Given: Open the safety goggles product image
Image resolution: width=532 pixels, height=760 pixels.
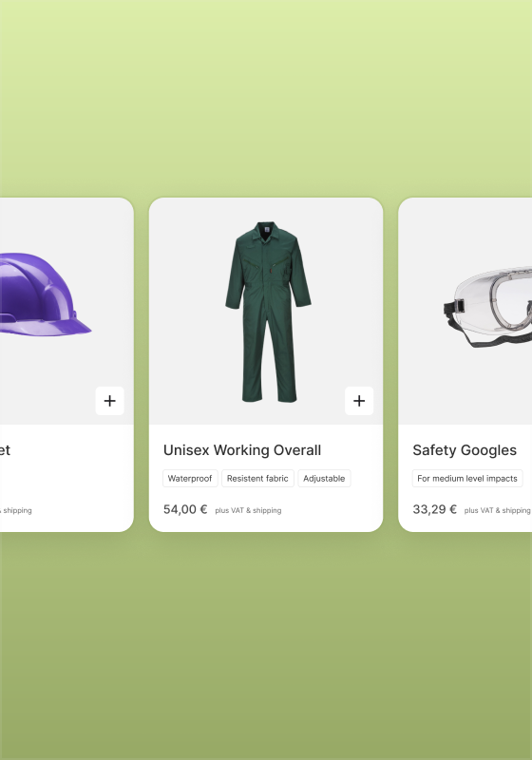Looking at the screenshot, I should [488, 307].
